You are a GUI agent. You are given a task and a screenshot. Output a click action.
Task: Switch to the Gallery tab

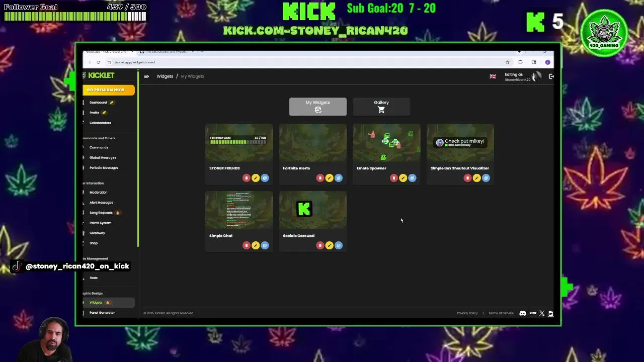(x=381, y=107)
